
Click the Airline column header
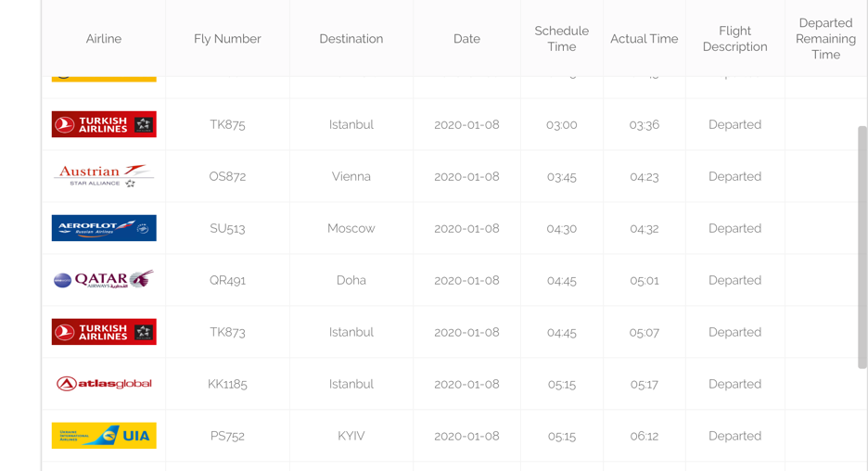coord(104,39)
